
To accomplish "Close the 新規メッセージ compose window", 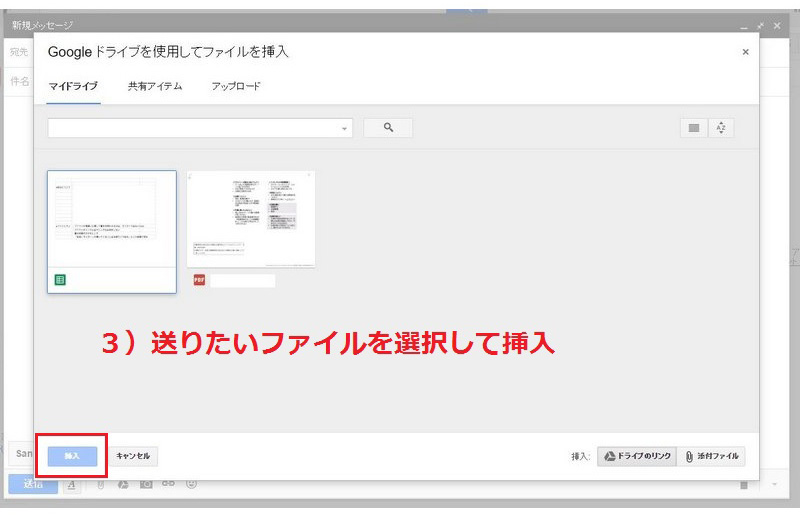I will 777,25.
